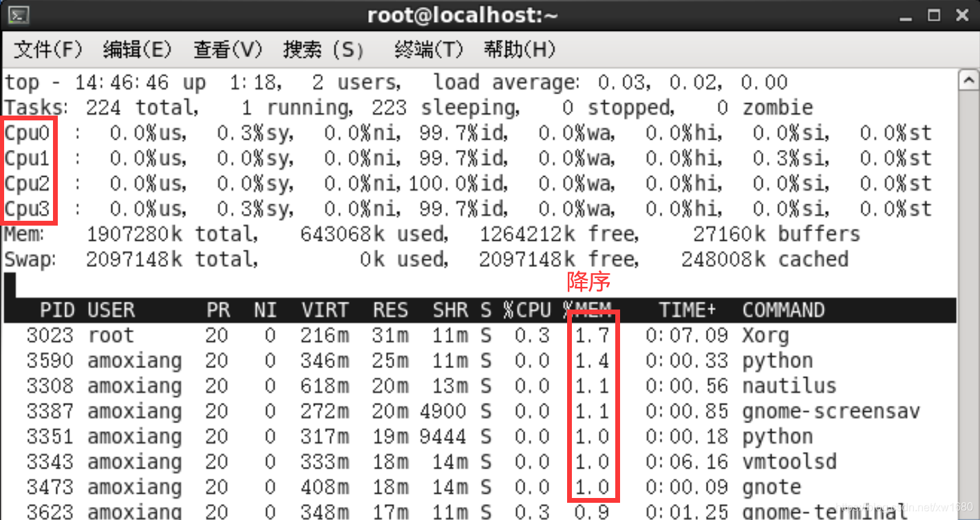Viewport: 980px width, 520px height.
Task: Click the 27160k buffers value
Action: (777, 234)
